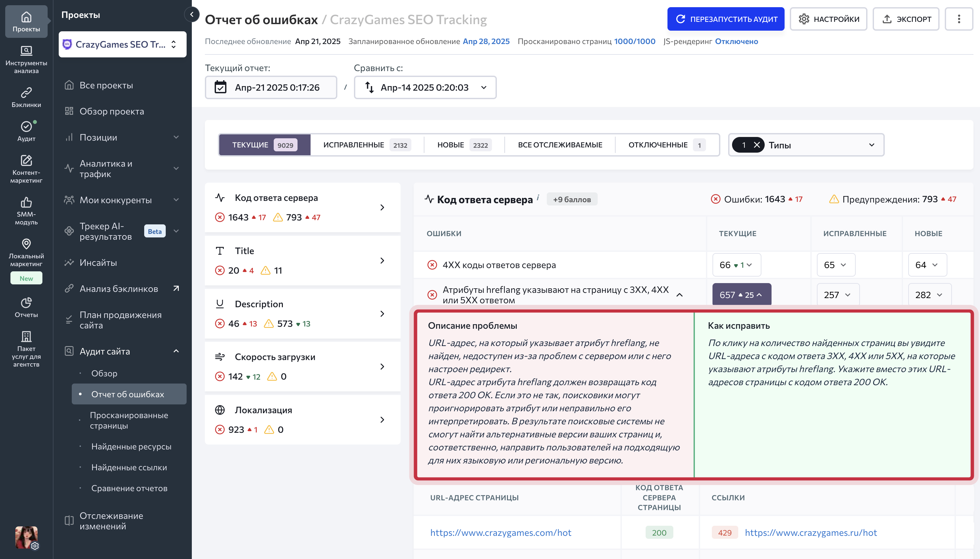Open the Сравнить с date dropdown
The width and height of the screenshot is (980, 559).
(x=425, y=87)
